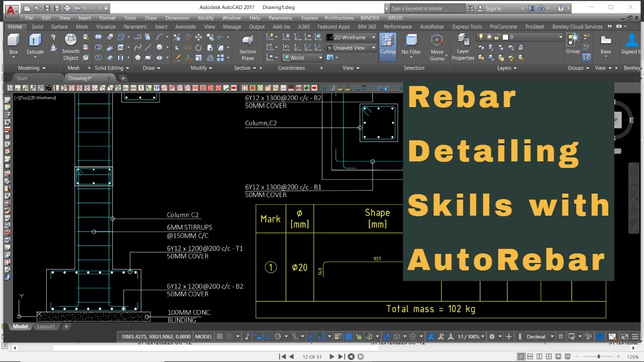The width and height of the screenshot is (644, 362).
Task: Click the New file icon in quick access toolbar
Action: tap(27, 9)
